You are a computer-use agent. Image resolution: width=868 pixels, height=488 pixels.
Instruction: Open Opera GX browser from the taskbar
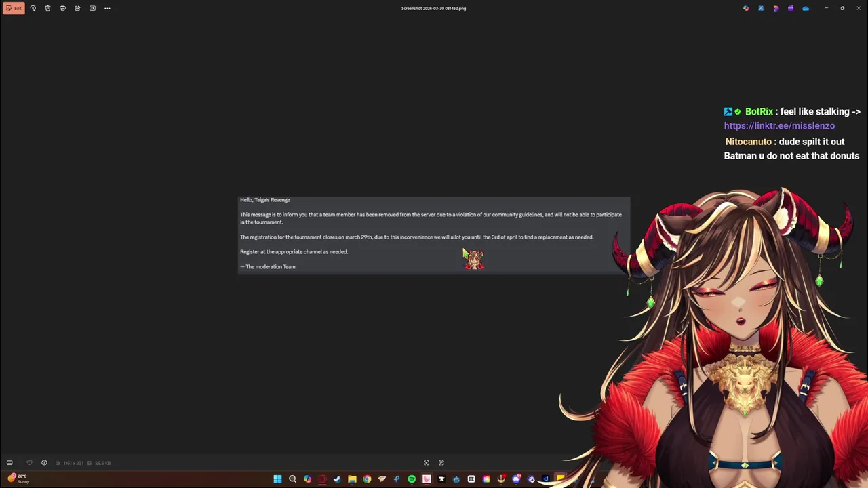(x=322, y=479)
